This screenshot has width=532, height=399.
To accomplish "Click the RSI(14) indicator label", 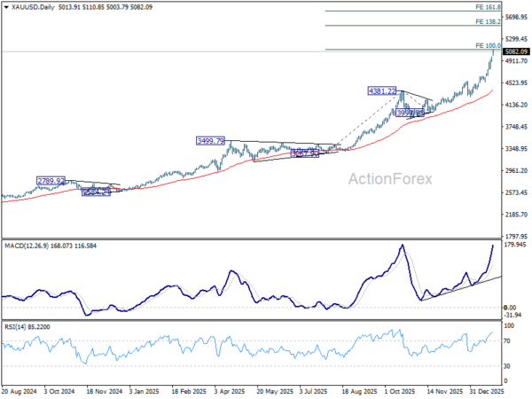I will 14,327.
